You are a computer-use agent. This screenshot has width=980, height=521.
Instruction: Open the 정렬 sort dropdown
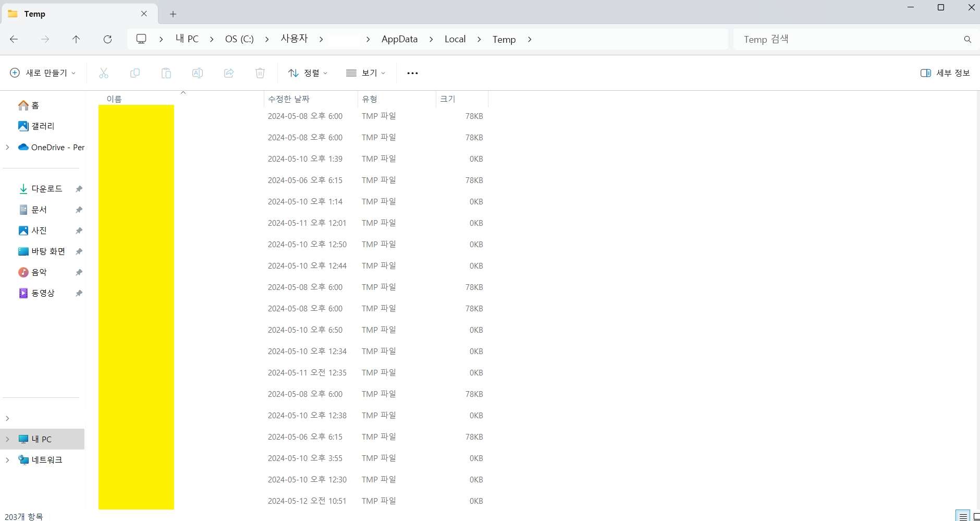(x=308, y=73)
